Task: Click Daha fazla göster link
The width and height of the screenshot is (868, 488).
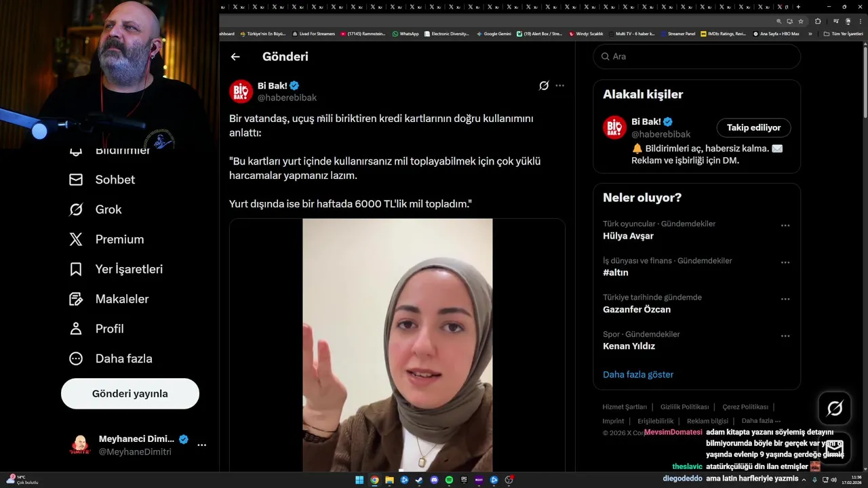Action: (638, 374)
